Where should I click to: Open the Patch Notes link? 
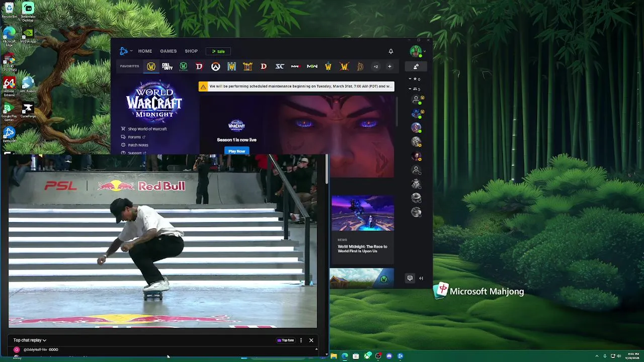point(135,145)
